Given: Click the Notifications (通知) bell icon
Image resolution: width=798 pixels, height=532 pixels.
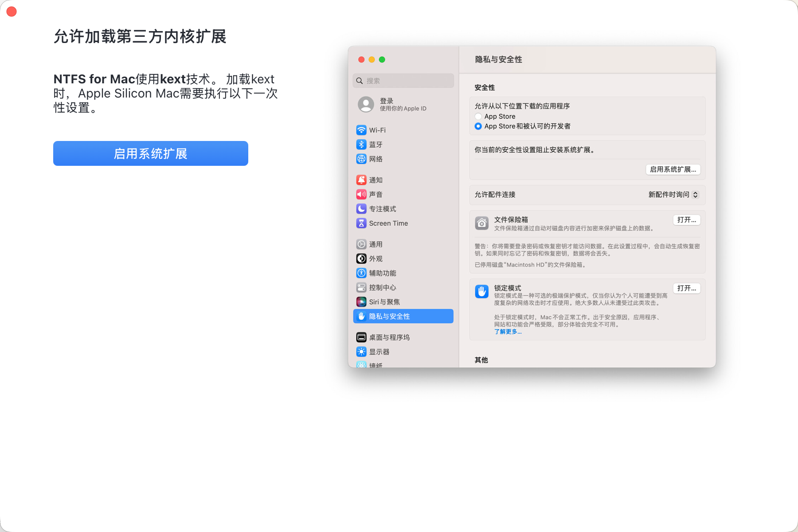Looking at the screenshot, I should coord(361,180).
